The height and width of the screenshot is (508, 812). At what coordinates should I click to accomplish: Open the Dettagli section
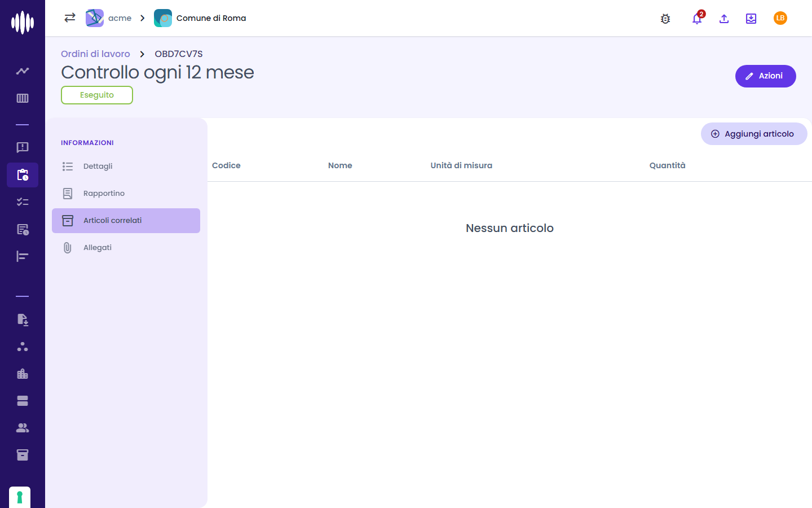[x=126, y=167]
